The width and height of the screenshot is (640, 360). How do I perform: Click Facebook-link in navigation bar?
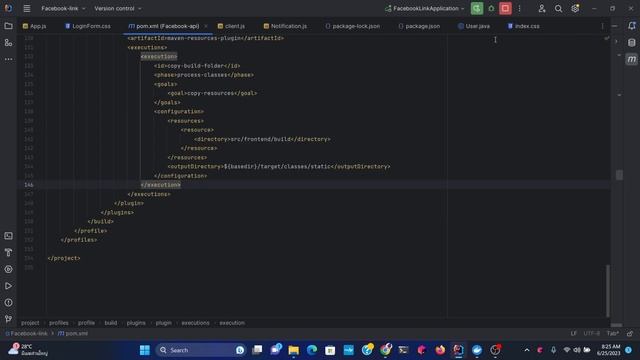click(26, 333)
